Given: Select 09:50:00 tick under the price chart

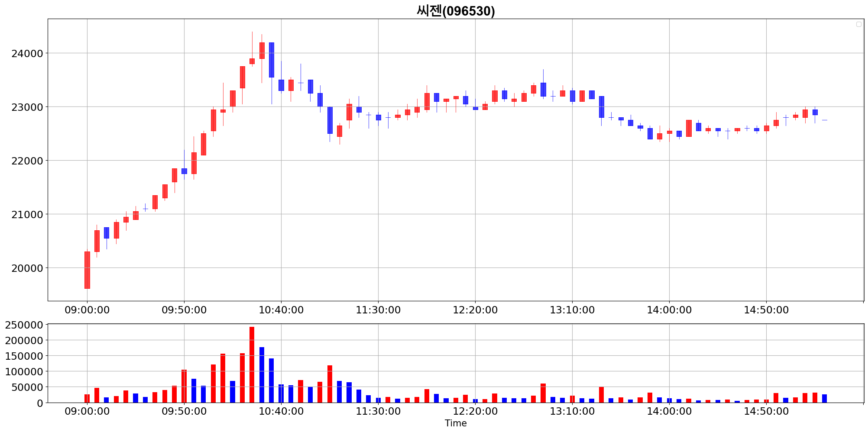Looking at the screenshot, I should pos(184,310).
